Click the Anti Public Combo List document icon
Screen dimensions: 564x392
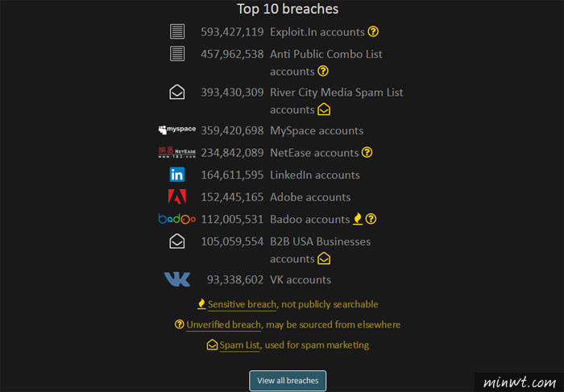pyautogui.click(x=177, y=54)
